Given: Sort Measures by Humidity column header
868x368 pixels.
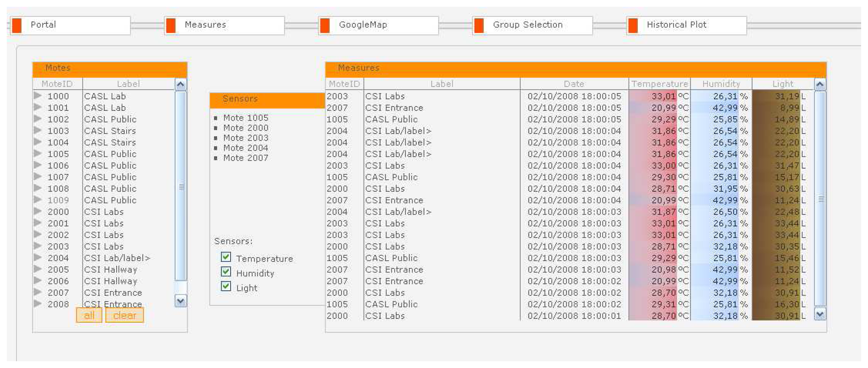Looking at the screenshot, I should pos(721,84).
